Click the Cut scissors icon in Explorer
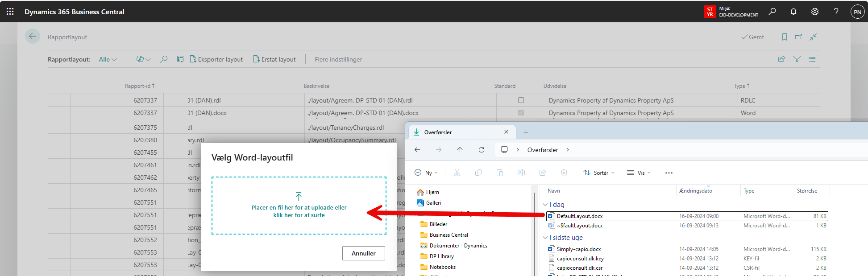868x276 pixels. pyautogui.click(x=457, y=173)
